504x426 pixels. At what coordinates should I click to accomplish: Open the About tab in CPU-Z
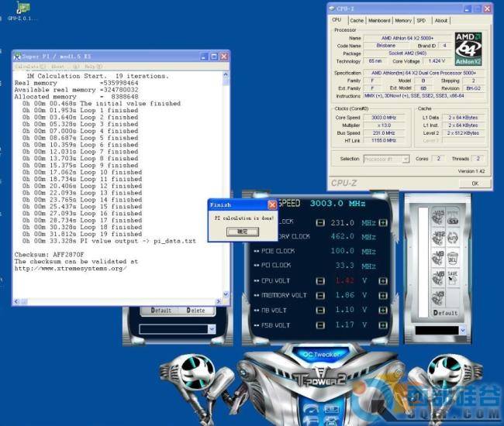(x=441, y=21)
